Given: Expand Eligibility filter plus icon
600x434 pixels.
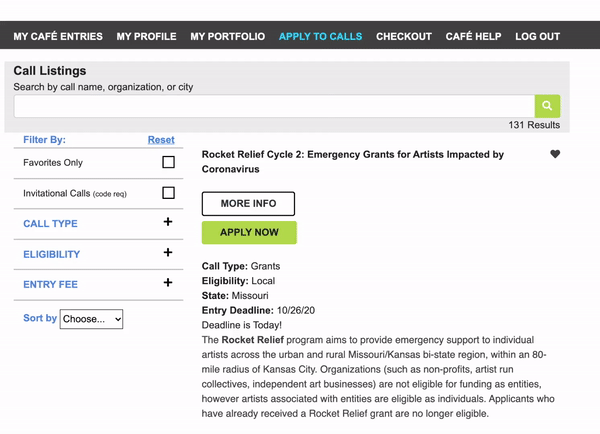Looking at the screenshot, I should [168, 253].
